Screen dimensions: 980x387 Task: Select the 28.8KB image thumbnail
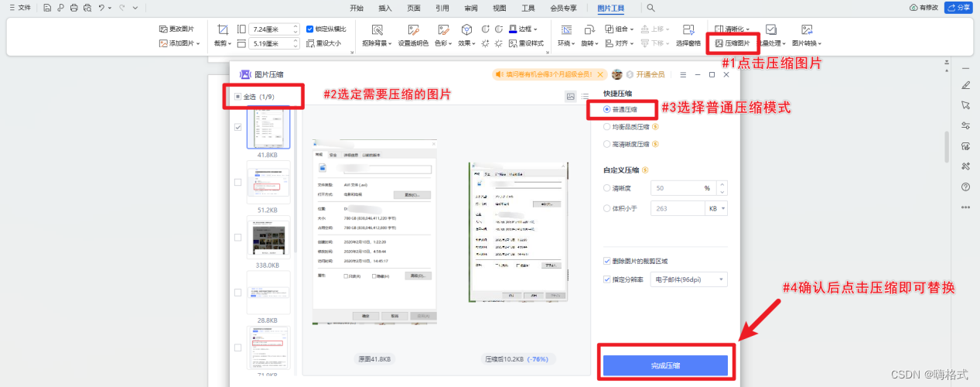pos(268,293)
